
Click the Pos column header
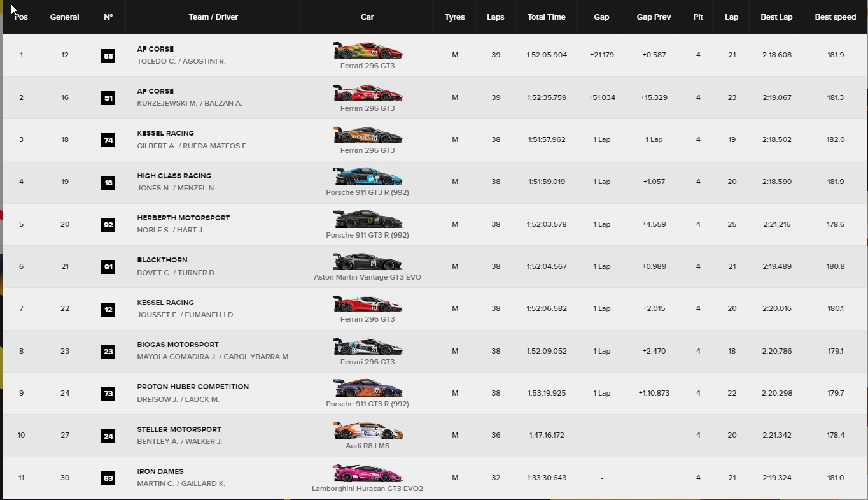[x=21, y=17]
